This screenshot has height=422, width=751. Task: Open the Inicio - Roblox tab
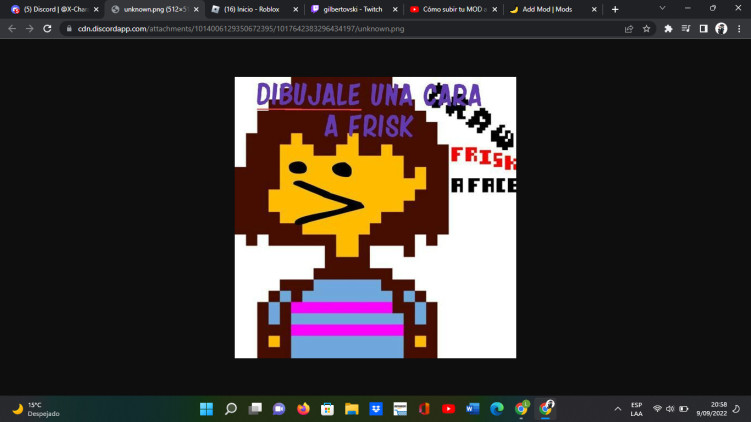251,9
